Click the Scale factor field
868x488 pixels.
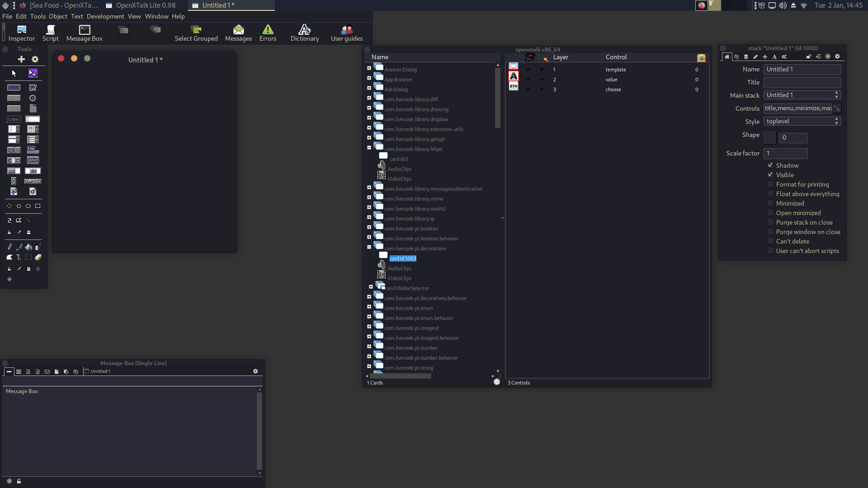[785, 153]
